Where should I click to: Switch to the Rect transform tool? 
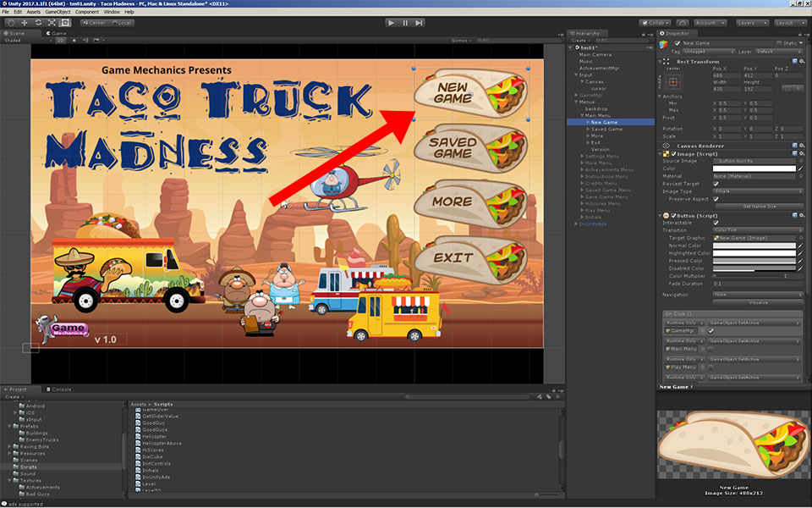(x=64, y=24)
